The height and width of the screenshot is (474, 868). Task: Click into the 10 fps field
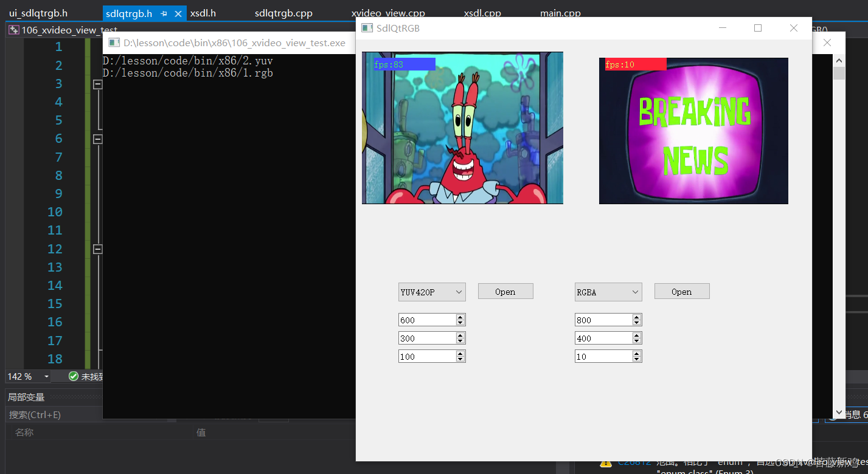click(604, 357)
